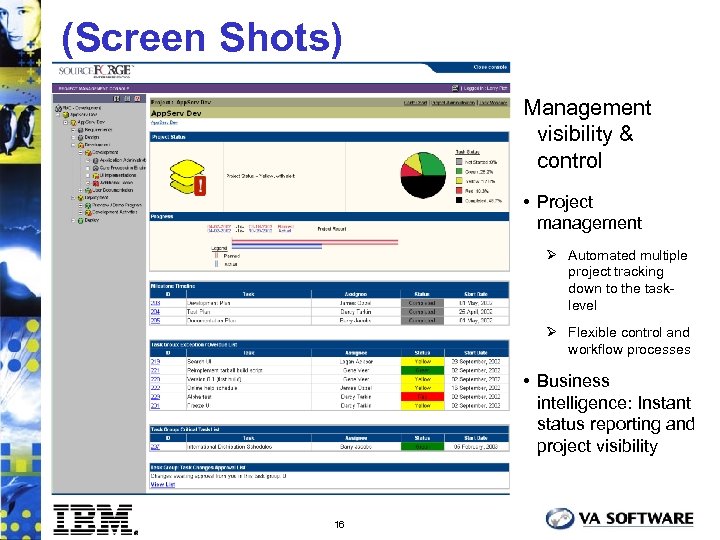This screenshot has width=720, height=540.
Task: Click the User Documentation node icon
Action: click(x=88, y=190)
